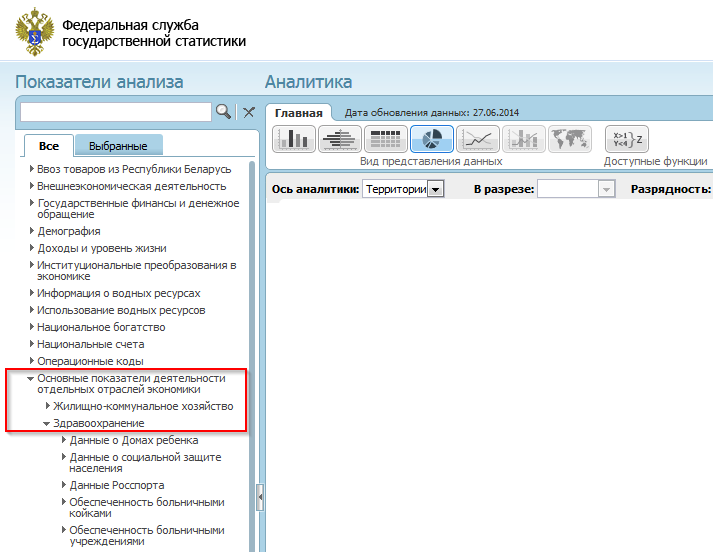This screenshot has height=552, width=713.
Task: Click the magnifier search icon
Action: [x=223, y=111]
